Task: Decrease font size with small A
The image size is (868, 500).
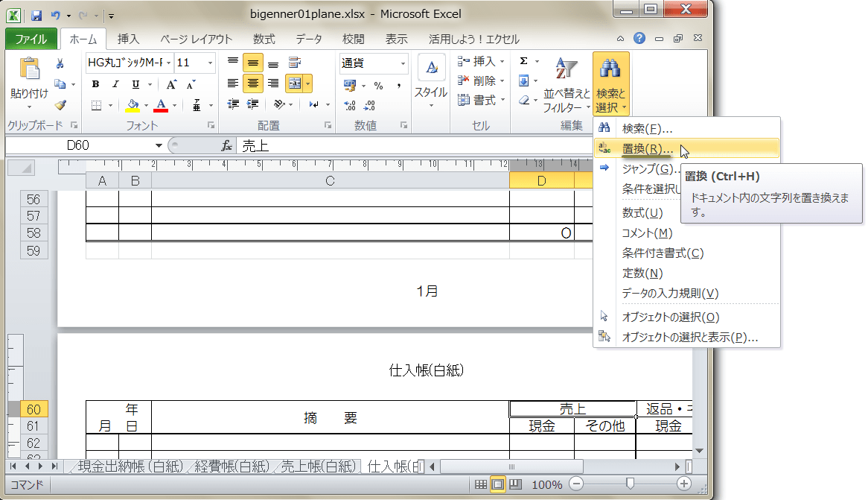Action: coord(191,84)
